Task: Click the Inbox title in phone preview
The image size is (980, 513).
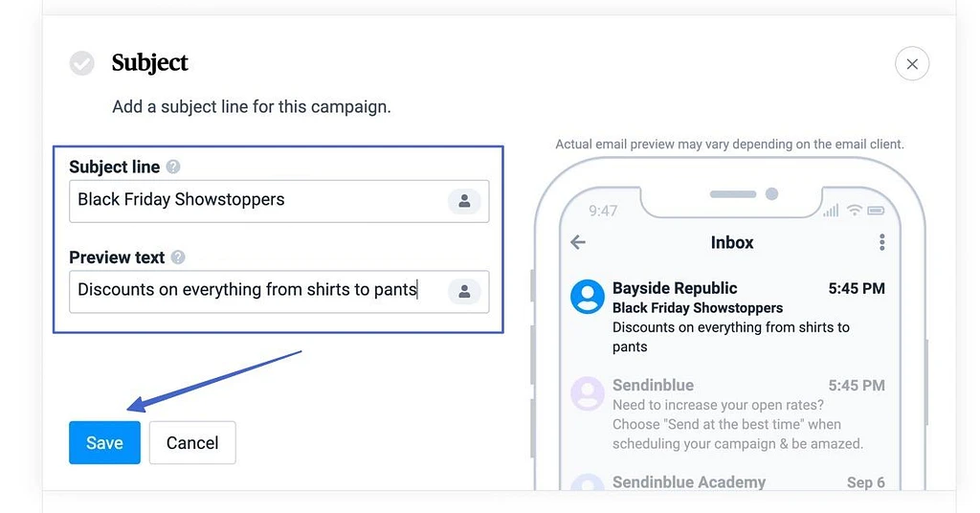Action: pyautogui.click(x=732, y=242)
